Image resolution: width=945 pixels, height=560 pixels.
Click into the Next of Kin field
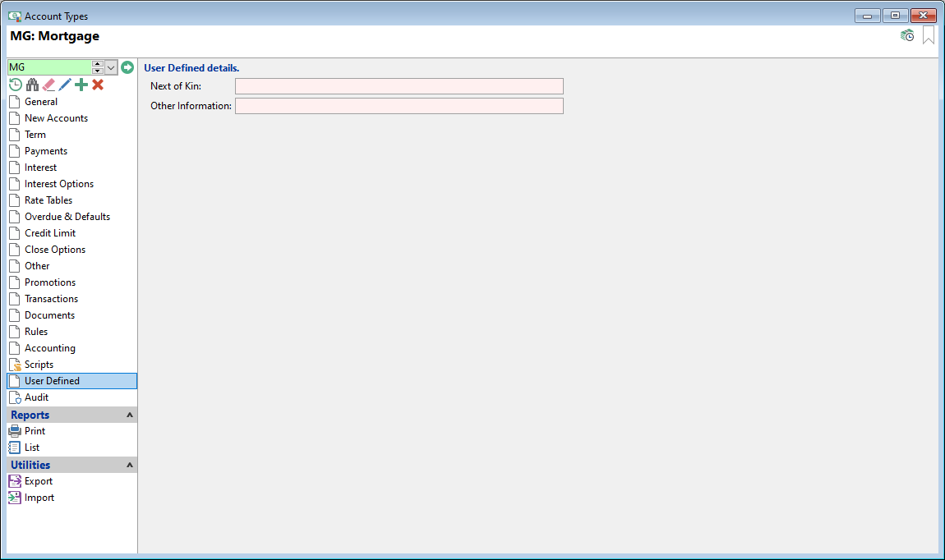399,86
